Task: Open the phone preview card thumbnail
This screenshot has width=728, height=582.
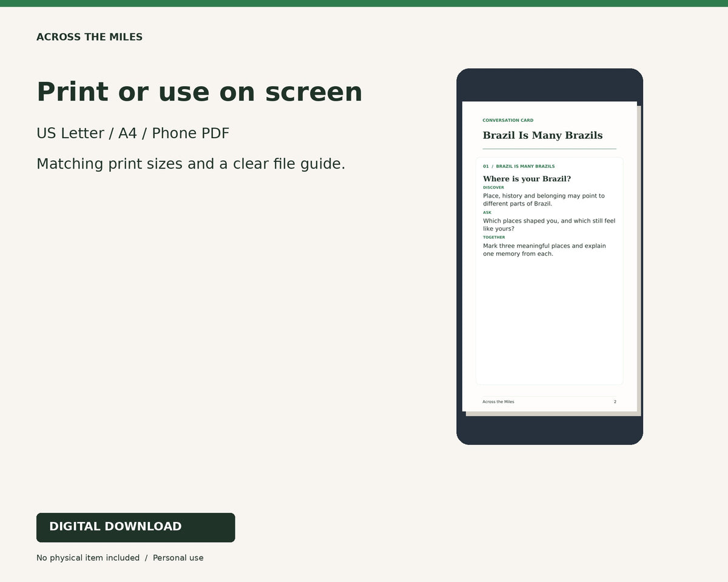Action: pyautogui.click(x=550, y=256)
